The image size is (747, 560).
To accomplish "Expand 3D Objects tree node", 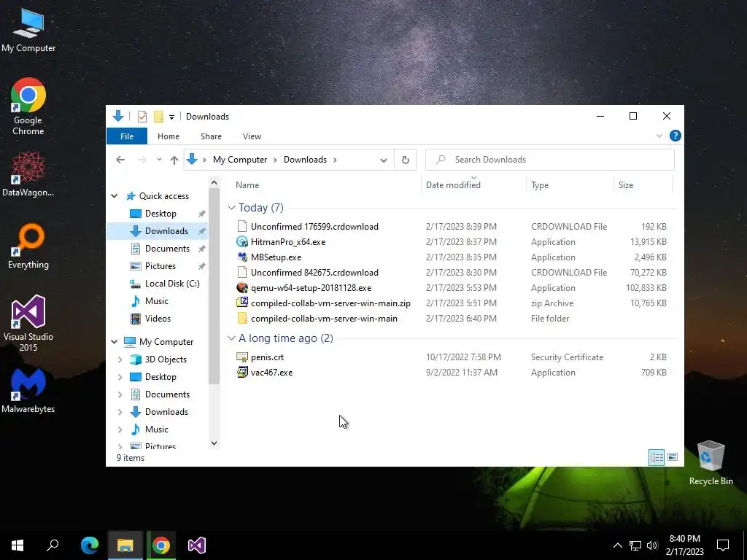I will click(120, 359).
